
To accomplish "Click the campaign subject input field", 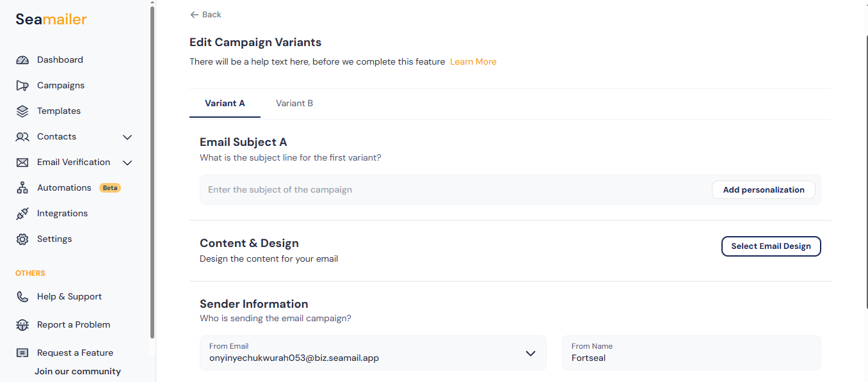I will [448, 190].
